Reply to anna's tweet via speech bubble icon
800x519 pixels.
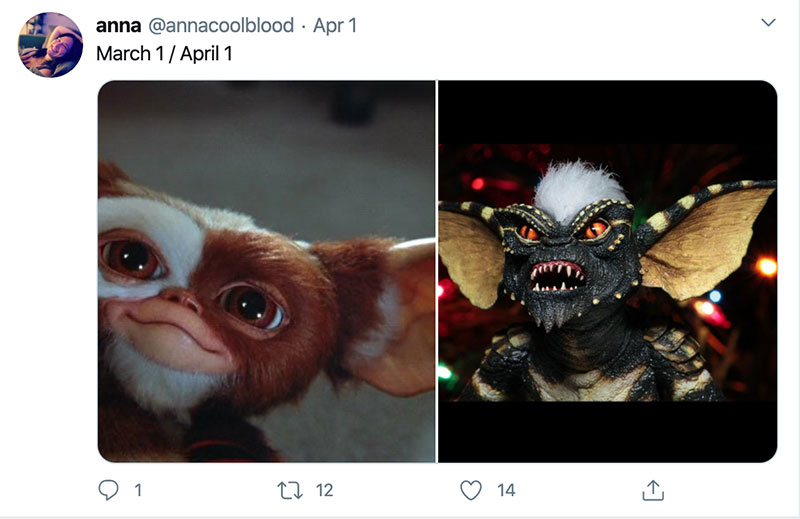tap(108, 490)
